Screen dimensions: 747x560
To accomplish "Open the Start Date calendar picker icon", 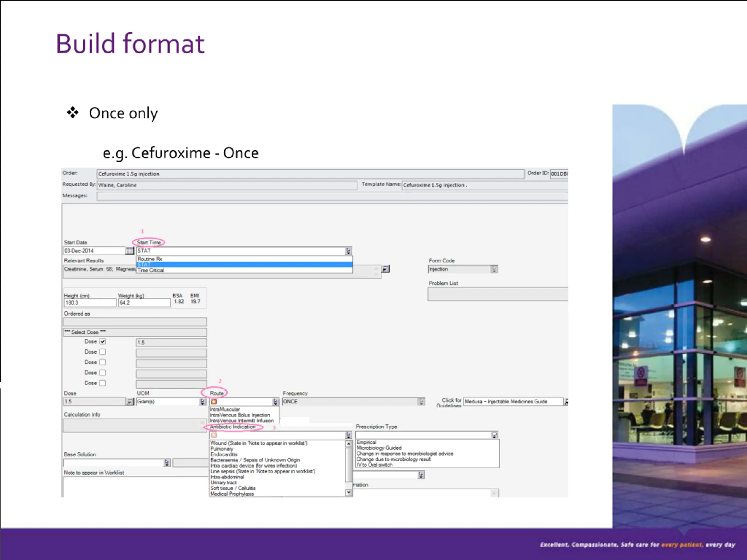I will click(130, 251).
